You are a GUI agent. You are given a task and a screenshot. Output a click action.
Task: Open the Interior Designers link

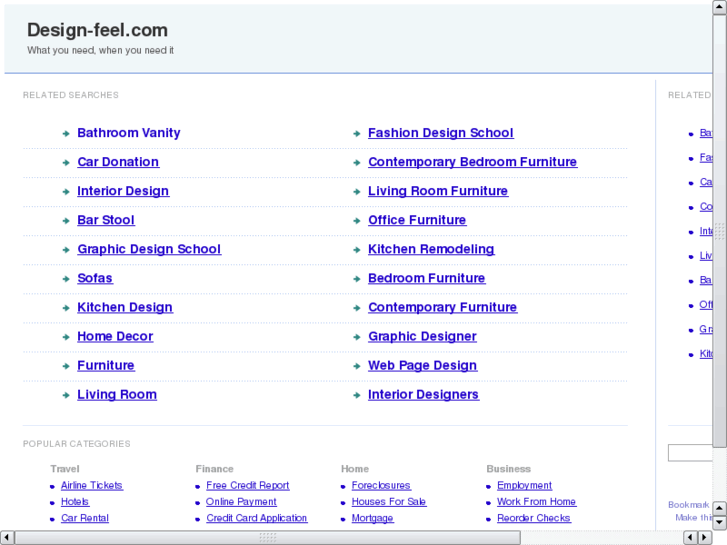(x=423, y=395)
